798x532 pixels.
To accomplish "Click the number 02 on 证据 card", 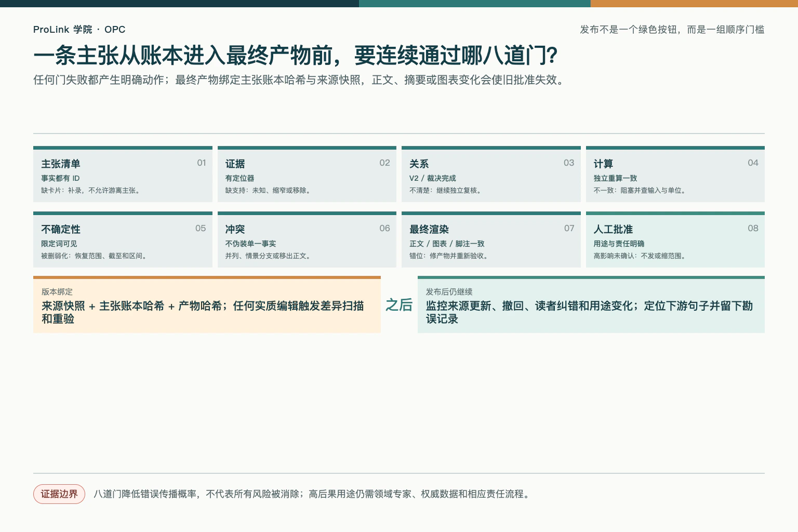I will pos(384,163).
